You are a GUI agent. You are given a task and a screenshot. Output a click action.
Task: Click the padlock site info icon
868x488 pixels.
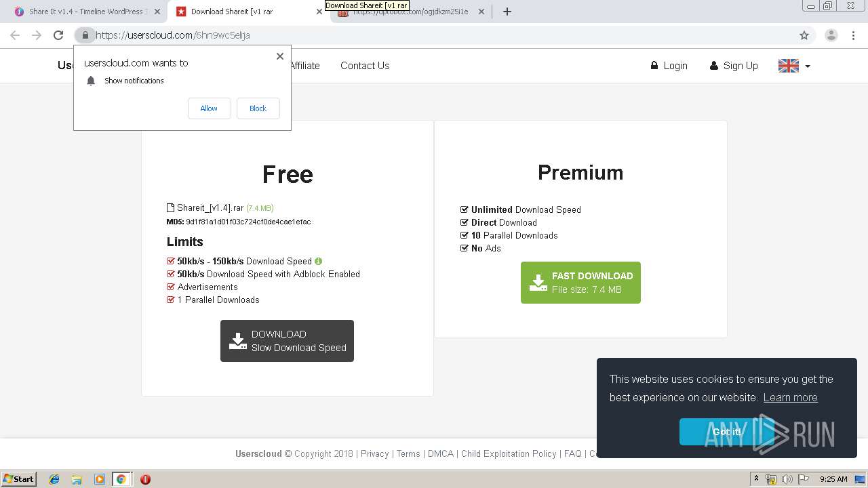click(x=85, y=35)
